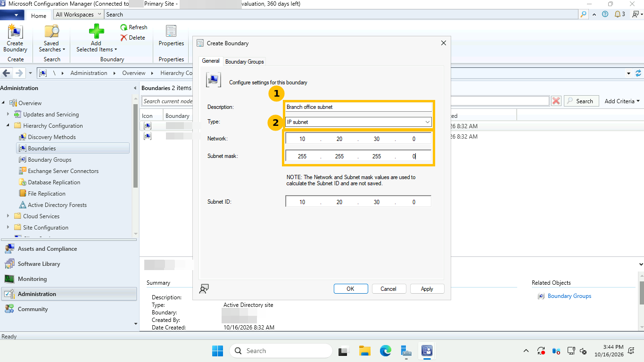Open File Explorer from the taskbar
644x362 pixels.
pos(364,351)
